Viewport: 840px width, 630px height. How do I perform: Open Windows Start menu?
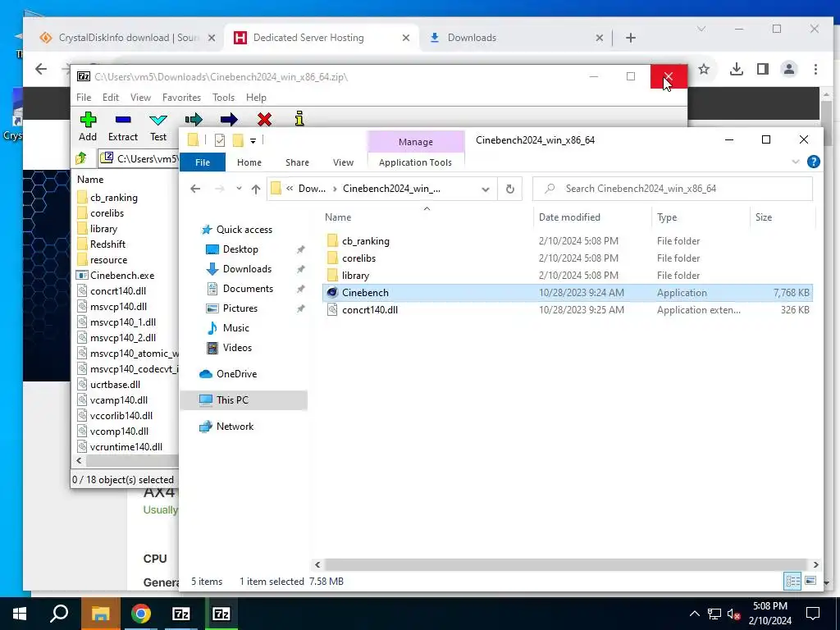(x=20, y=614)
